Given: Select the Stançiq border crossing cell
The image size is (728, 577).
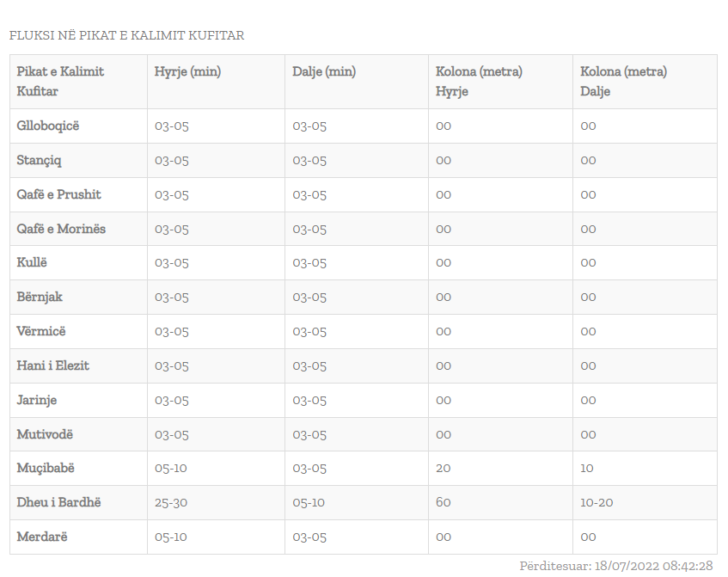Looking at the screenshot, I should click(40, 160).
